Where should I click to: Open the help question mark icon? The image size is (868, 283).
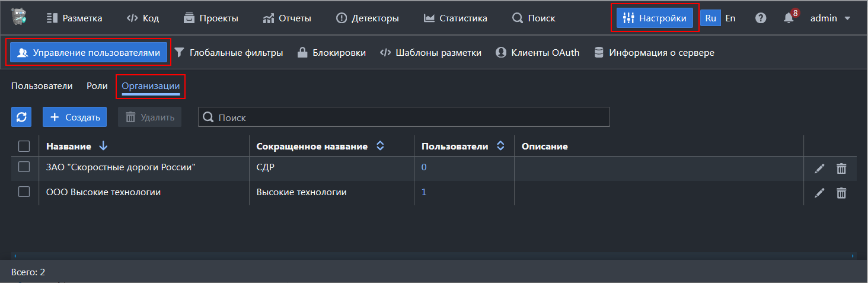point(761,18)
